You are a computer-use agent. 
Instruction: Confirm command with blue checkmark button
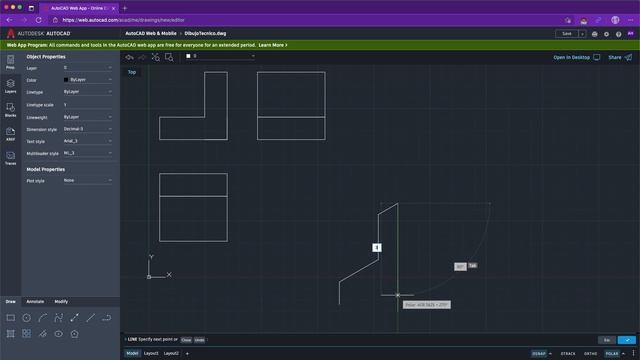(x=627, y=340)
